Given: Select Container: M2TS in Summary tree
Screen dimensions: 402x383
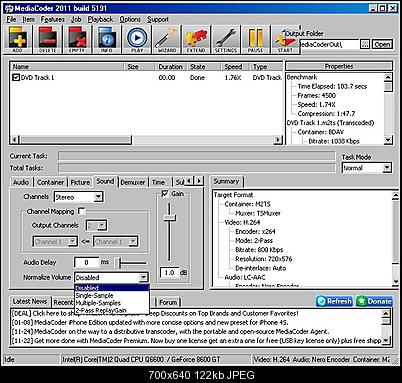Looking at the screenshot, I should click(247, 204).
